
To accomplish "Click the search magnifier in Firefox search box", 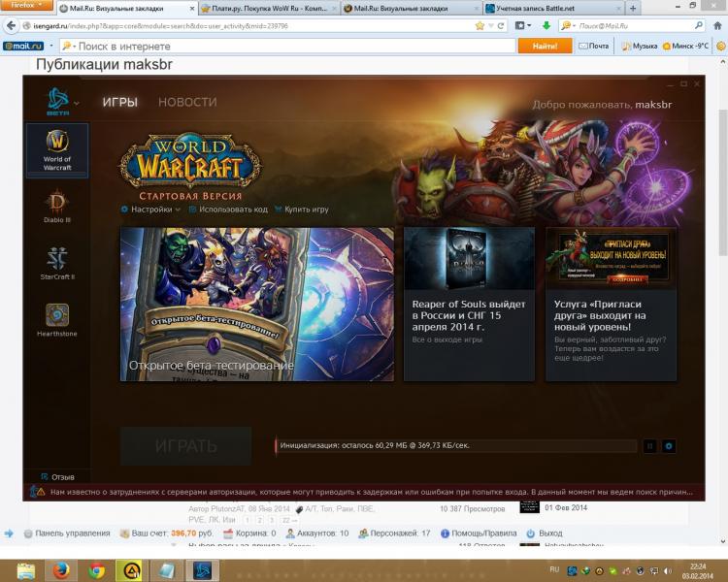I will pyautogui.click(x=698, y=26).
